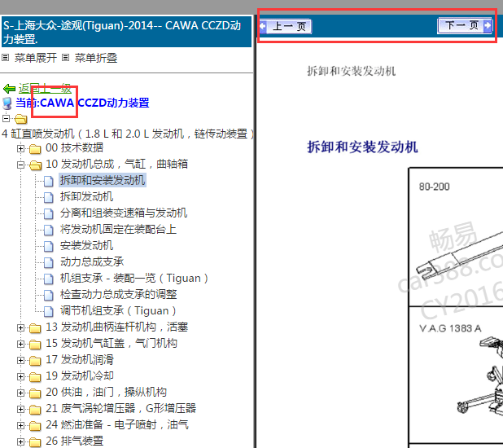Viewport: 503px width, 448px height.
Task: Expand the 00 技术数据 folder
Action: pos(21,149)
